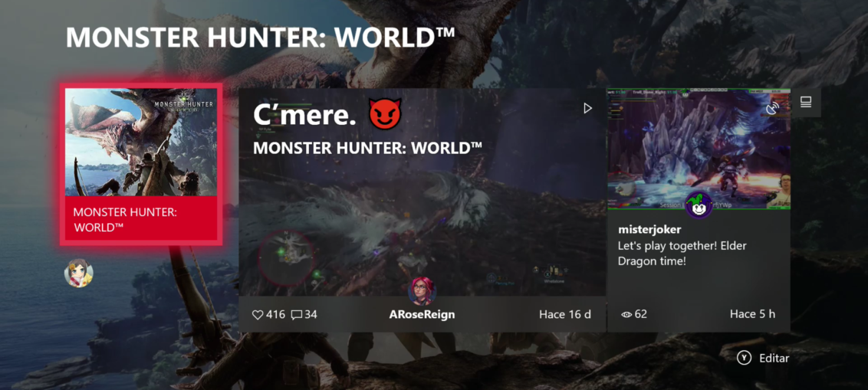868x390 pixels.
Task: Click the heart icon showing 416 likes
Action: tap(258, 315)
